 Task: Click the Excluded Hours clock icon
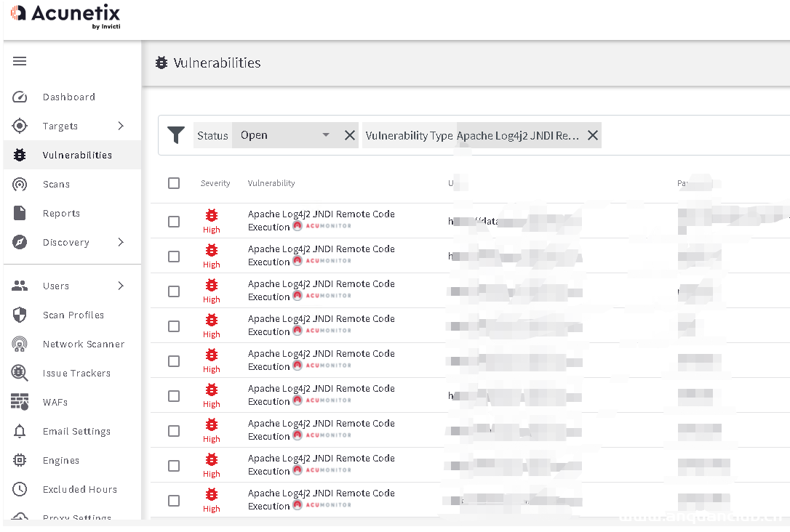tap(20, 489)
